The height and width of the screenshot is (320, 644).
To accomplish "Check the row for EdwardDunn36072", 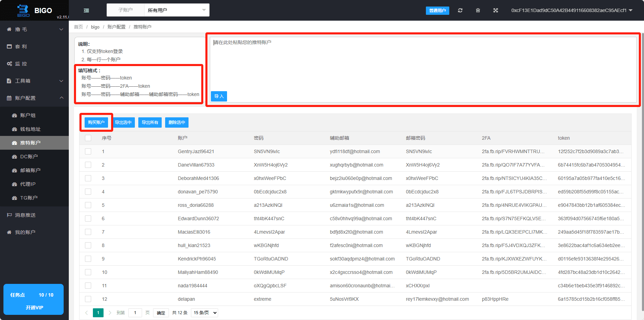I will pyautogui.click(x=88, y=218).
